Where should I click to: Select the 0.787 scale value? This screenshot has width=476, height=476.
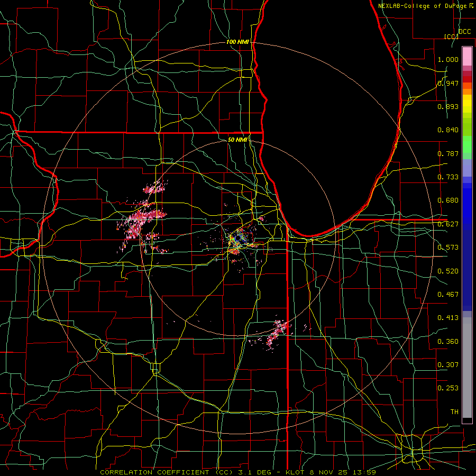[x=448, y=153]
